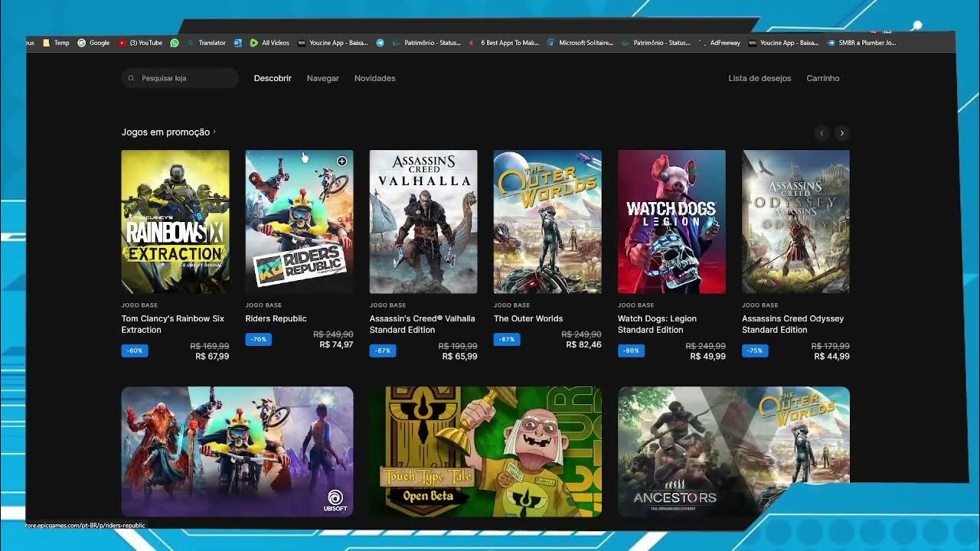Click the -80% badge under Watch Dogs
The image size is (980, 551).
tap(631, 351)
